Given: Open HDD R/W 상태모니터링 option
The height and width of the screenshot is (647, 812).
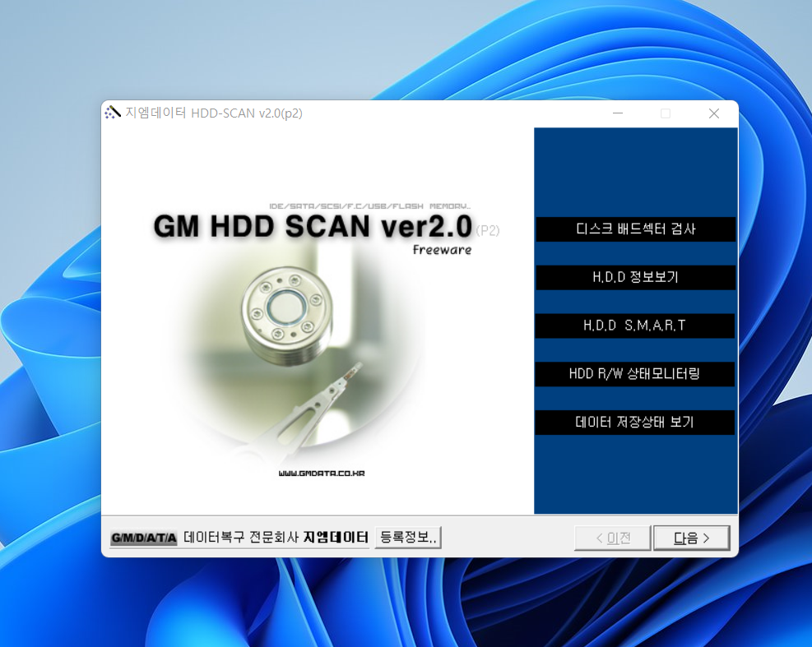Looking at the screenshot, I should click(x=635, y=374).
